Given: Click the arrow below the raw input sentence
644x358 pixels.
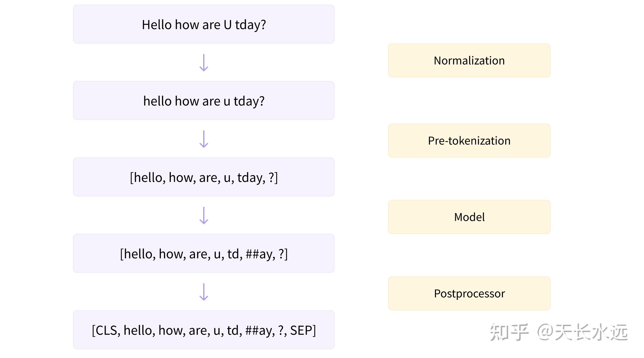Looking at the screenshot, I should 204,63.
